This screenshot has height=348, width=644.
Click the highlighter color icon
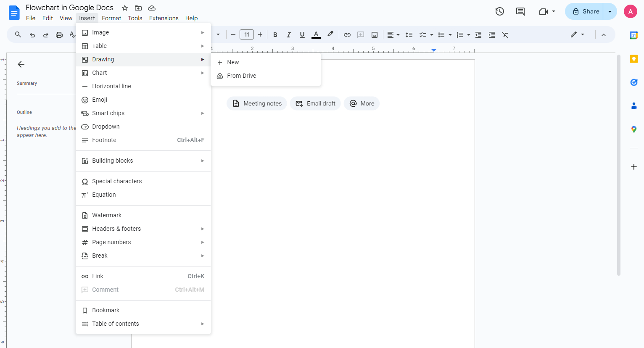pos(330,34)
